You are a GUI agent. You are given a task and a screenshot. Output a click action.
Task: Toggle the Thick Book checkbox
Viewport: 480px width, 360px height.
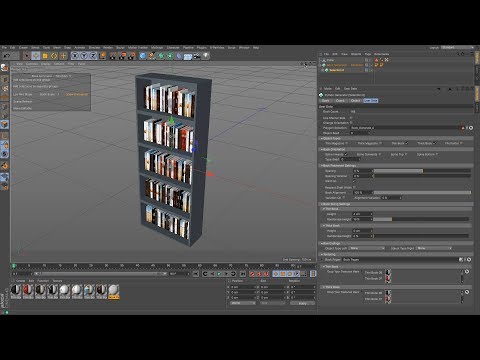[435, 143]
